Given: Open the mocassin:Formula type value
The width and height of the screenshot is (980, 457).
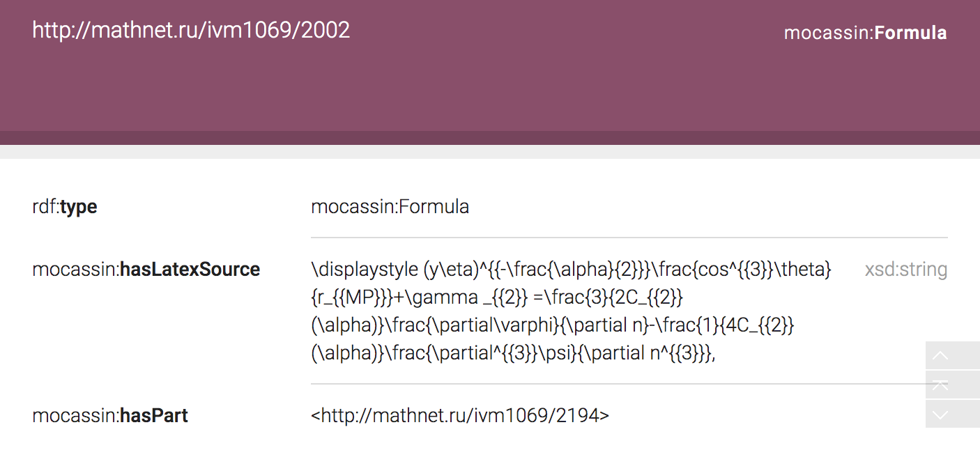Looking at the screenshot, I should (390, 207).
